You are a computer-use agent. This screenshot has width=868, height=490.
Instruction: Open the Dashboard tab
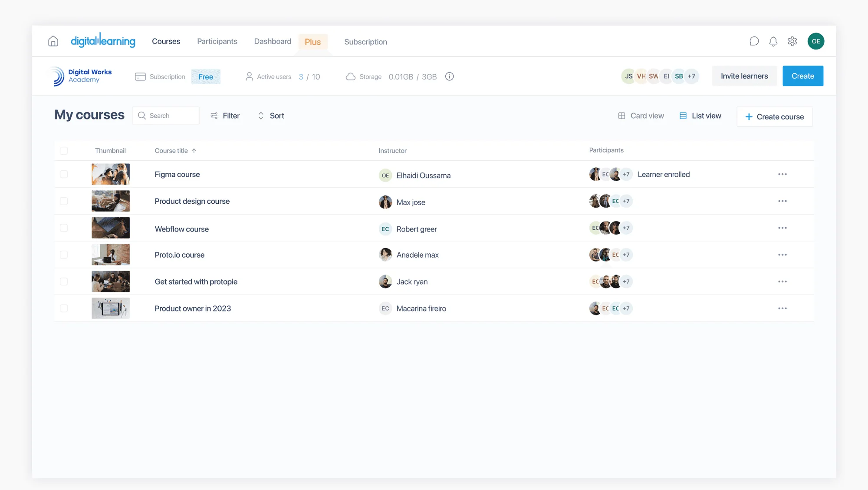(273, 41)
